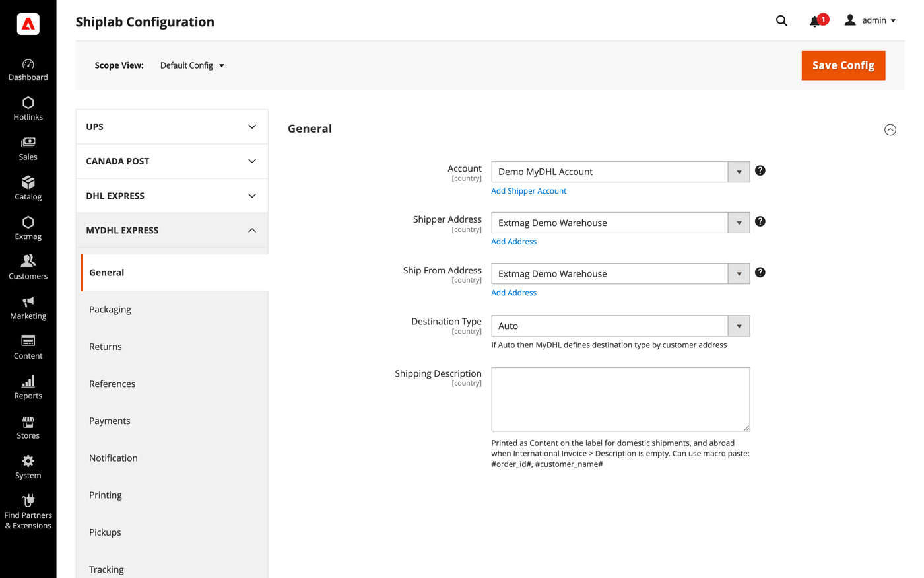Open the Marketing menu
Screen dimensions: 924x578
28,308
